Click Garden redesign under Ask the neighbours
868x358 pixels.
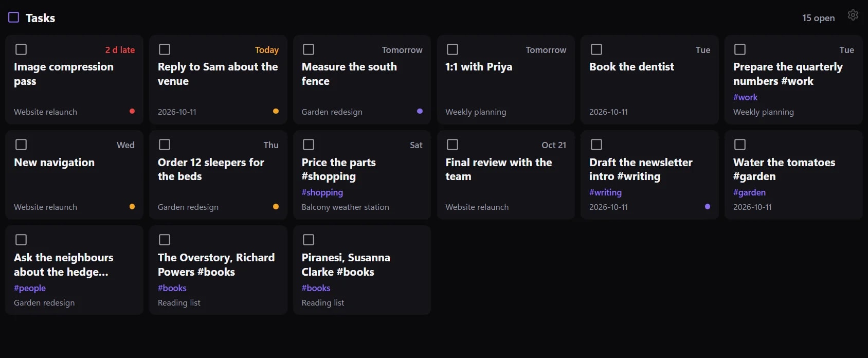44,302
